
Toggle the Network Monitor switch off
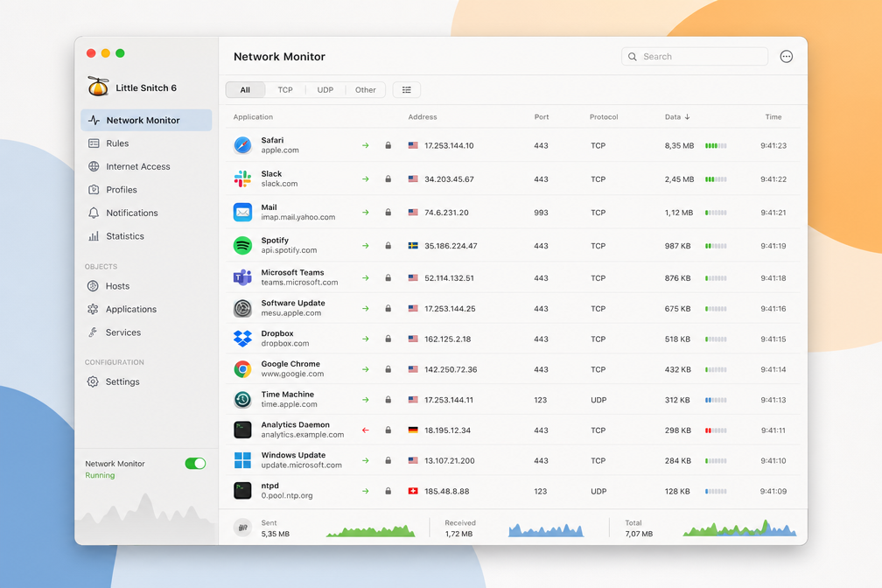(195, 463)
